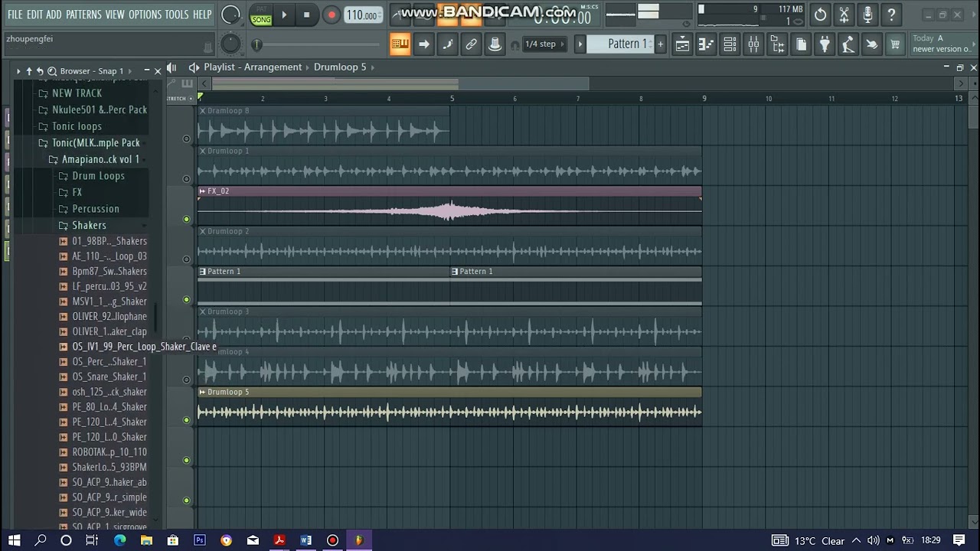The height and width of the screenshot is (551, 980).
Task: Toggle the note/clip grouping link icon
Action: (x=471, y=44)
